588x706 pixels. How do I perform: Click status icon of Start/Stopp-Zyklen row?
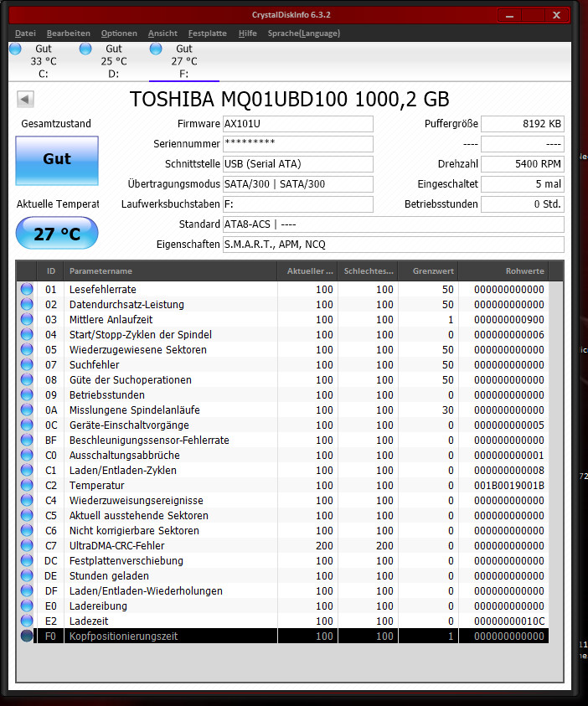[27, 334]
